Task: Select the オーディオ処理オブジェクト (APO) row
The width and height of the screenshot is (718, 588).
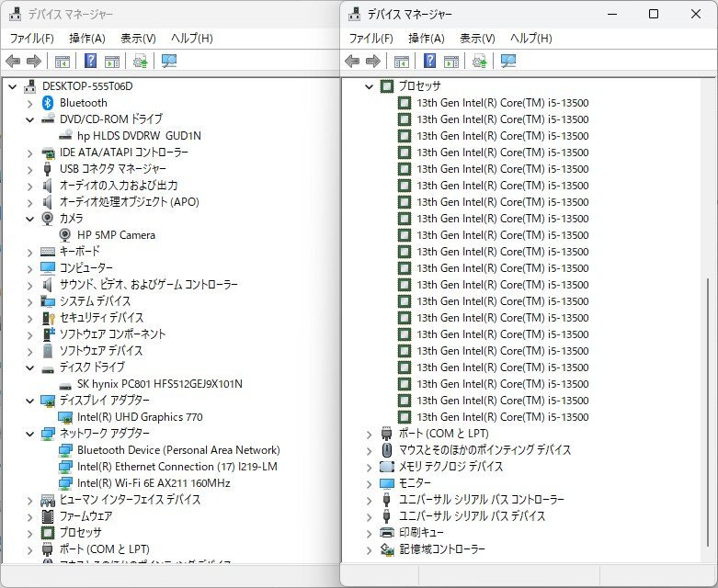Action: click(x=129, y=202)
